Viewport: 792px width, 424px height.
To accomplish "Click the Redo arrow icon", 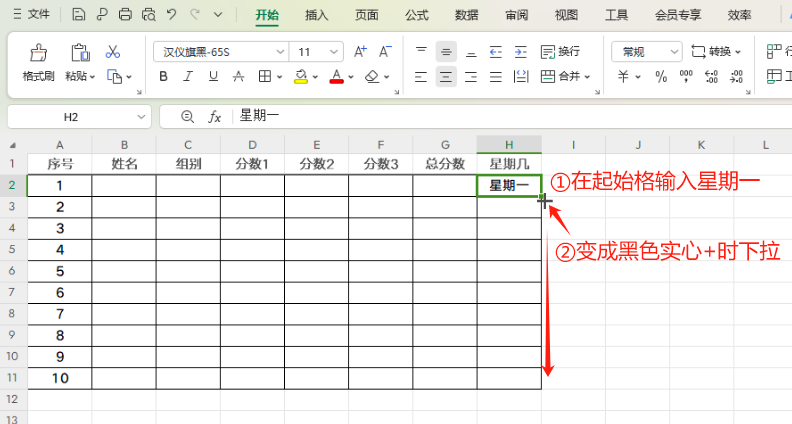I will pos(195,15).
